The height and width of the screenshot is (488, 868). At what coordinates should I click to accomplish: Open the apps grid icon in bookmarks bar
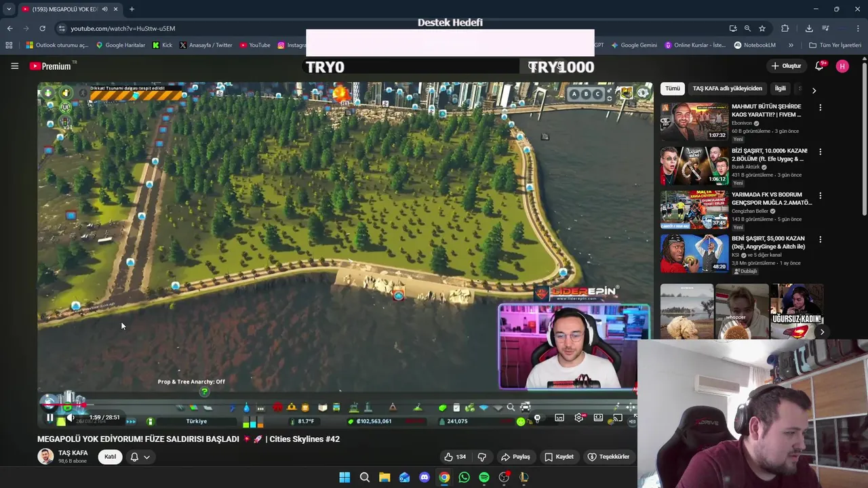(9, 45)
